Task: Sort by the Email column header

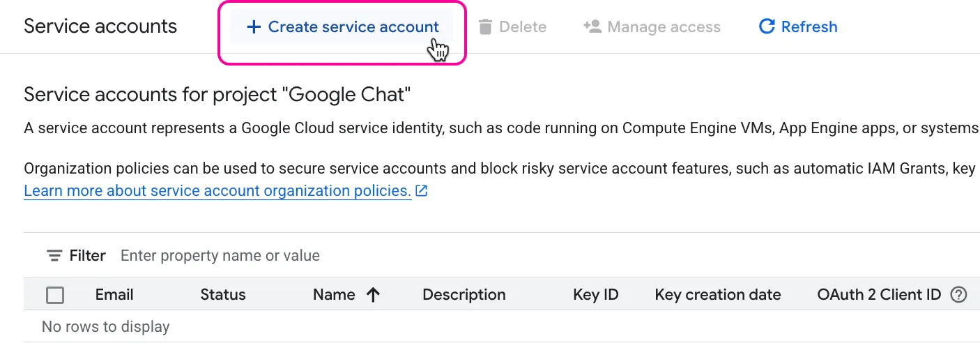Action: click(x=114, y=295)
